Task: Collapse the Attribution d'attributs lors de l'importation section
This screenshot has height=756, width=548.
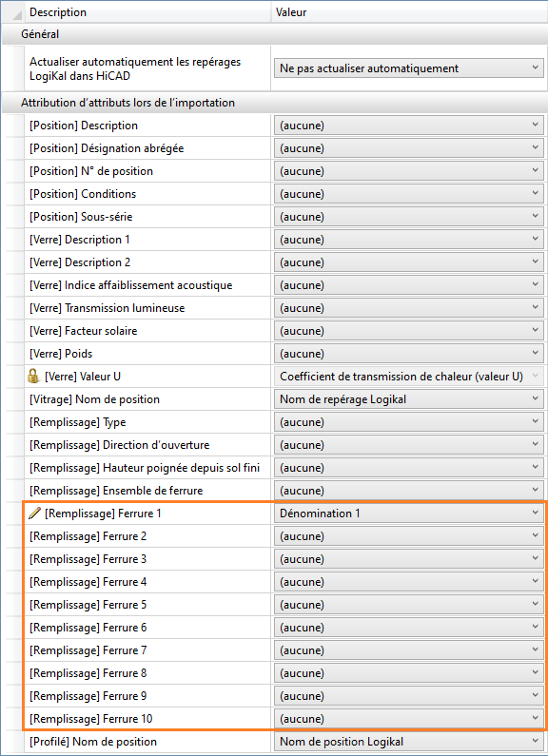Action: coord(274,103)
